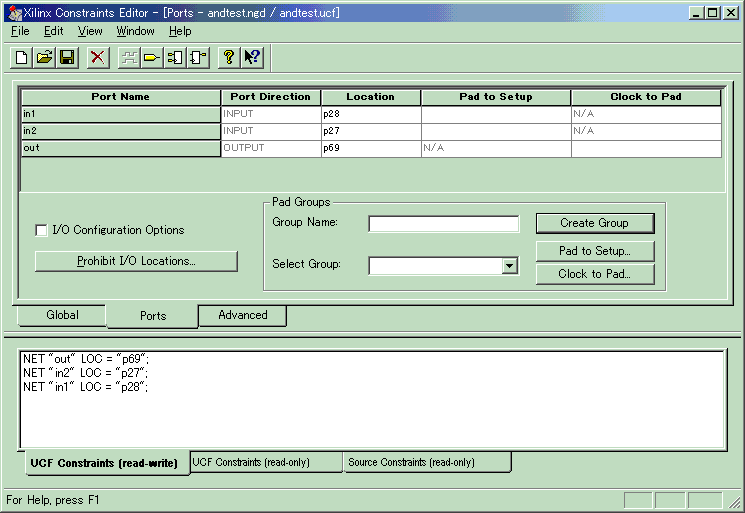
Task: Click the Create Group button
Action: 595,223
